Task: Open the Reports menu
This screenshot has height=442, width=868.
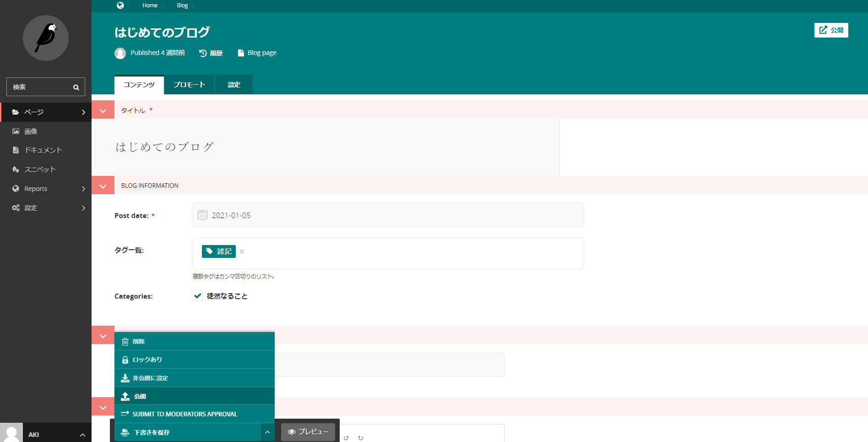Action: [46, 189]
